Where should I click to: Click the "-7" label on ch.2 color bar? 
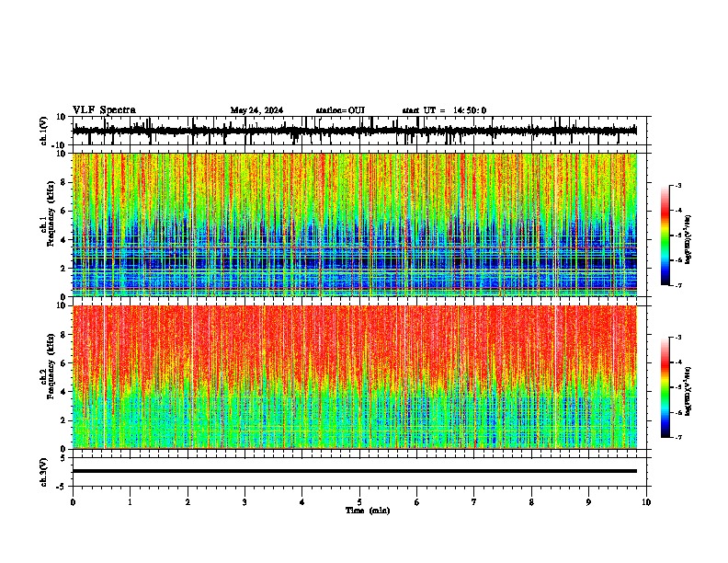point(677,437)
